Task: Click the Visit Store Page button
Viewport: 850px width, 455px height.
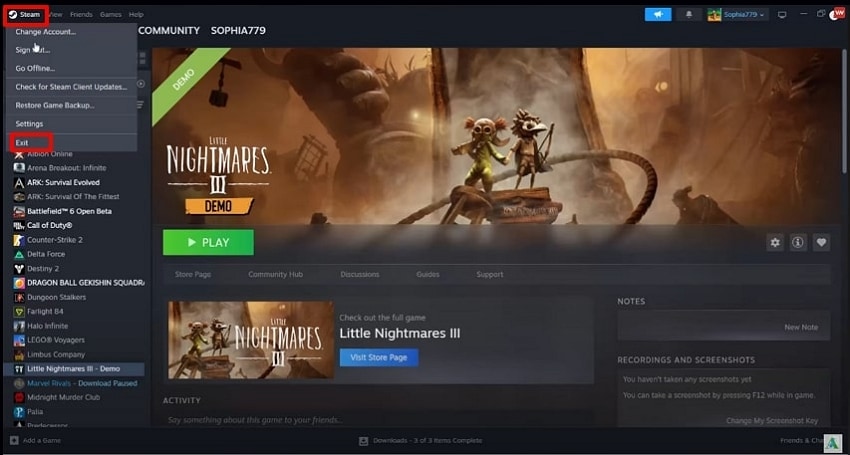Action: click(379, 357)
